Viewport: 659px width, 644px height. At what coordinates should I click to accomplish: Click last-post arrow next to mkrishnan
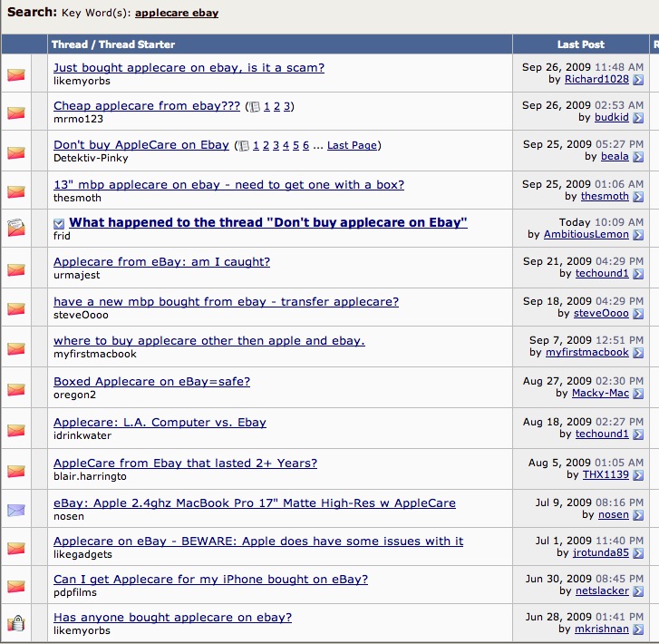pos(638,629)
